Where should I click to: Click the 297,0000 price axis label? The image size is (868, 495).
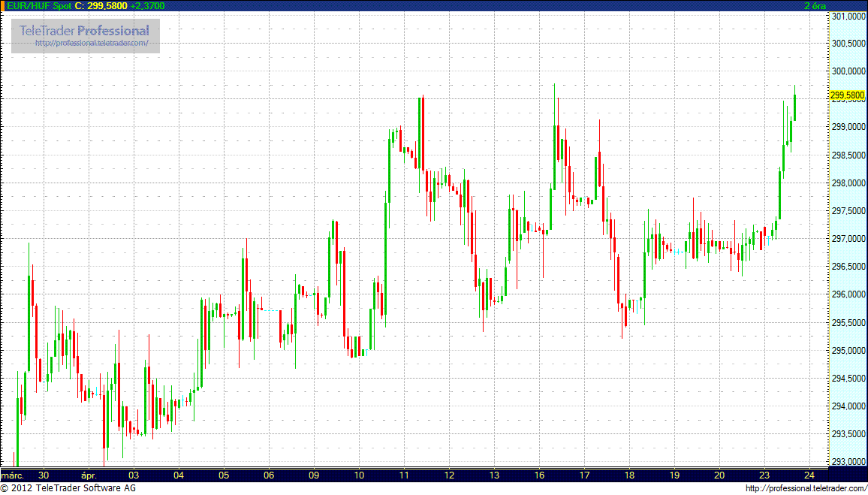coord(849,239)
